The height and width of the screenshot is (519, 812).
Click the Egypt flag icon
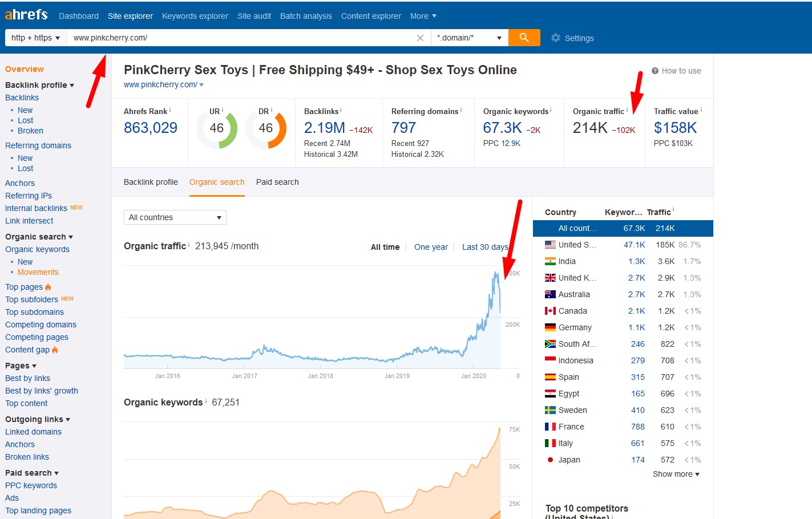550,394
